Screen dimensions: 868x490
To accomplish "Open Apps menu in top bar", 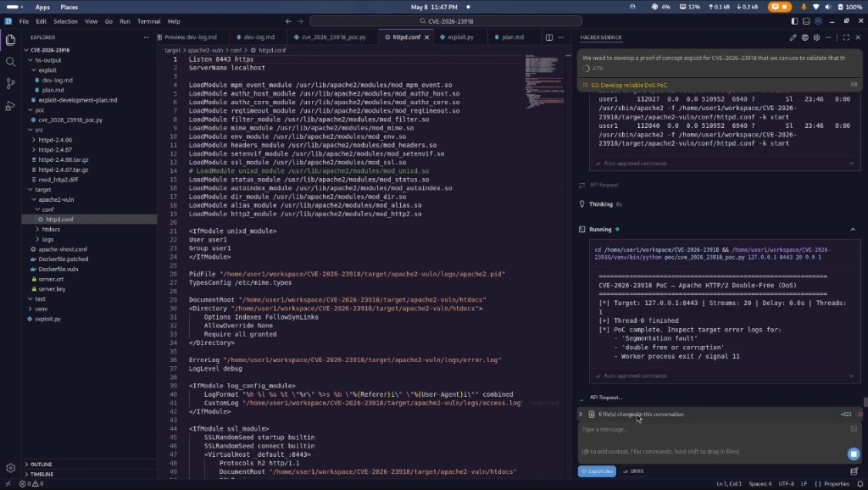I will (x=42, y=7).
